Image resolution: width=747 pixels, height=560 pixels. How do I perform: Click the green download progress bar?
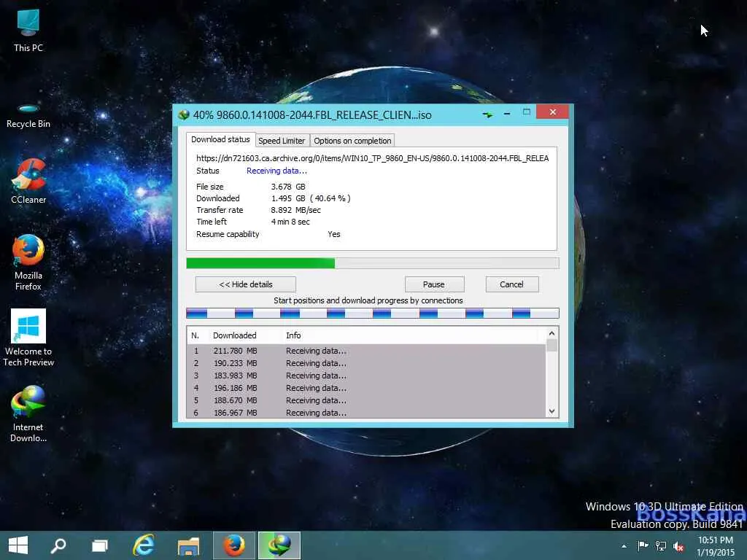(x=373, y=262)
